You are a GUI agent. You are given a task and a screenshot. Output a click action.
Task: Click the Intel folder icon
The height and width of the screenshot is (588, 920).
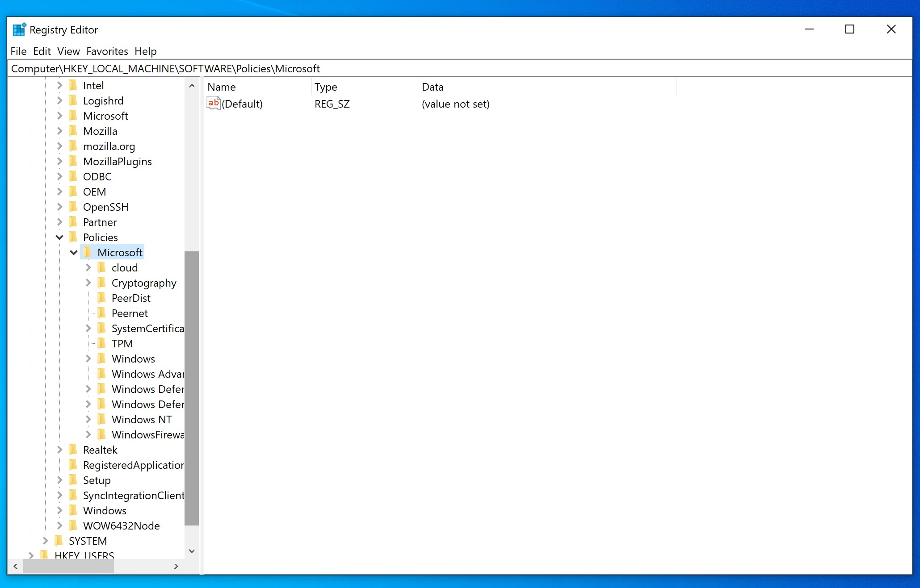click(73, 85)
